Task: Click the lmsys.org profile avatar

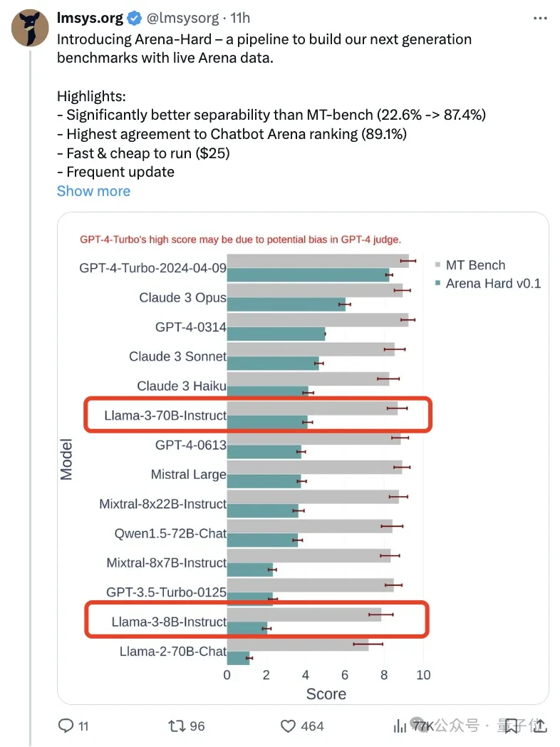Action: click(x=29, y=29)
